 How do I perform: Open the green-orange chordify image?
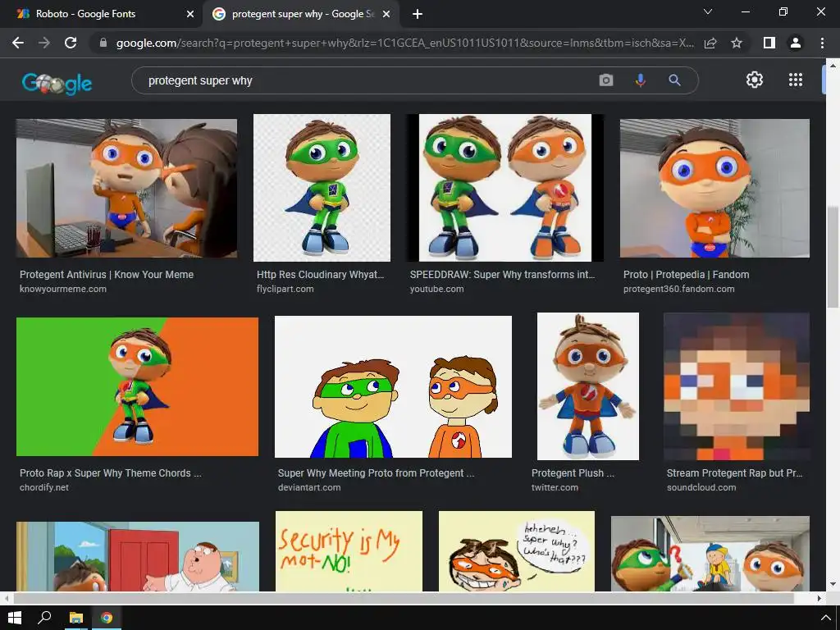(x=137, y=387)
